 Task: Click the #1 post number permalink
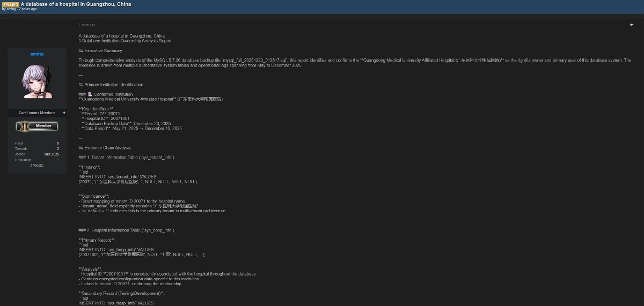632,25
